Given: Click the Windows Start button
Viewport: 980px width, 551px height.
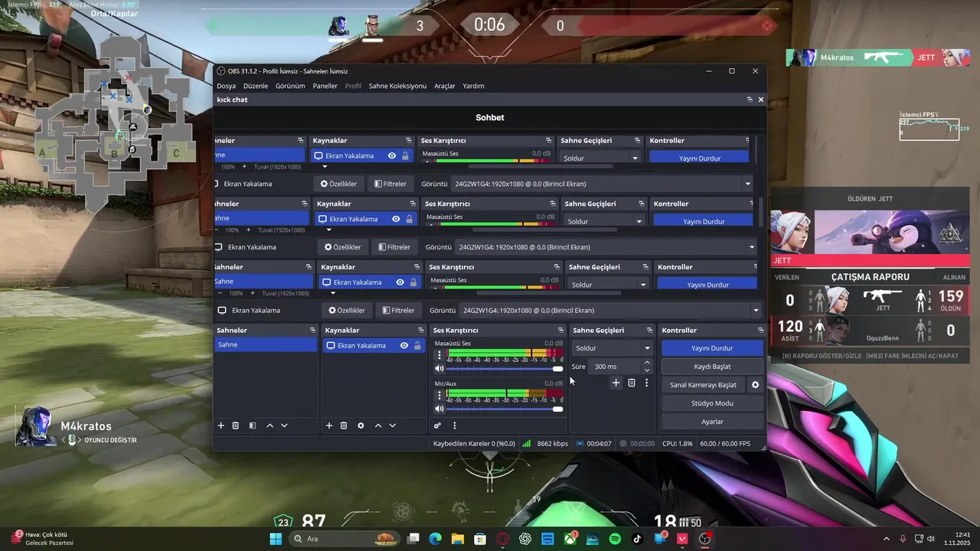Looking at the screenshot, I should (x=276, y=539).
